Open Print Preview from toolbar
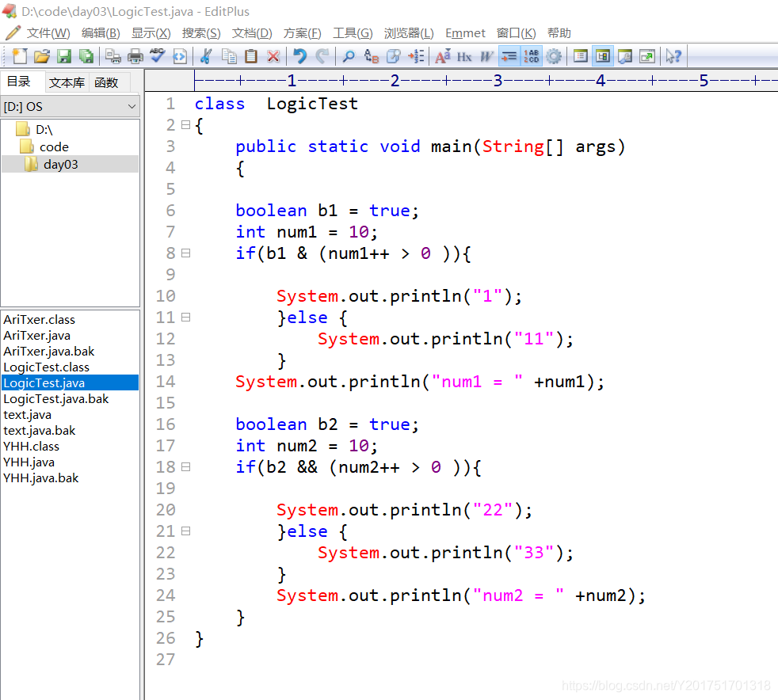This screenshot has width=778, height=700. pyautogui.click(x=113, y=56)
